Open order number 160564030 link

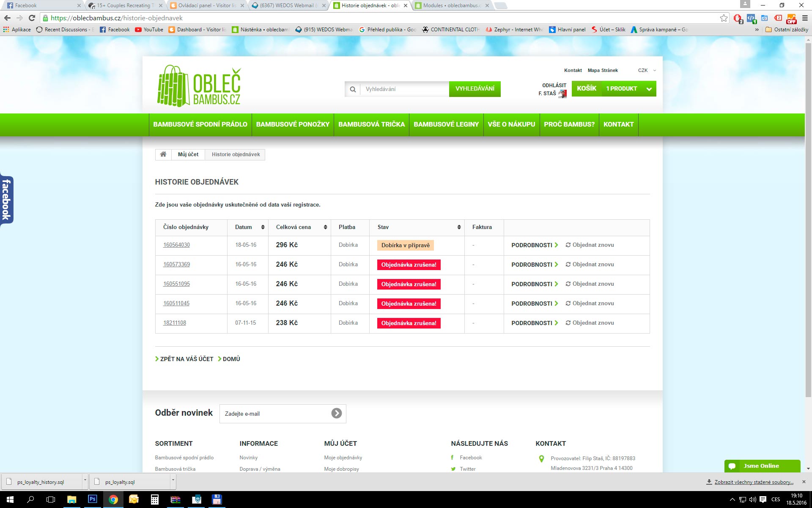(176, 245)
